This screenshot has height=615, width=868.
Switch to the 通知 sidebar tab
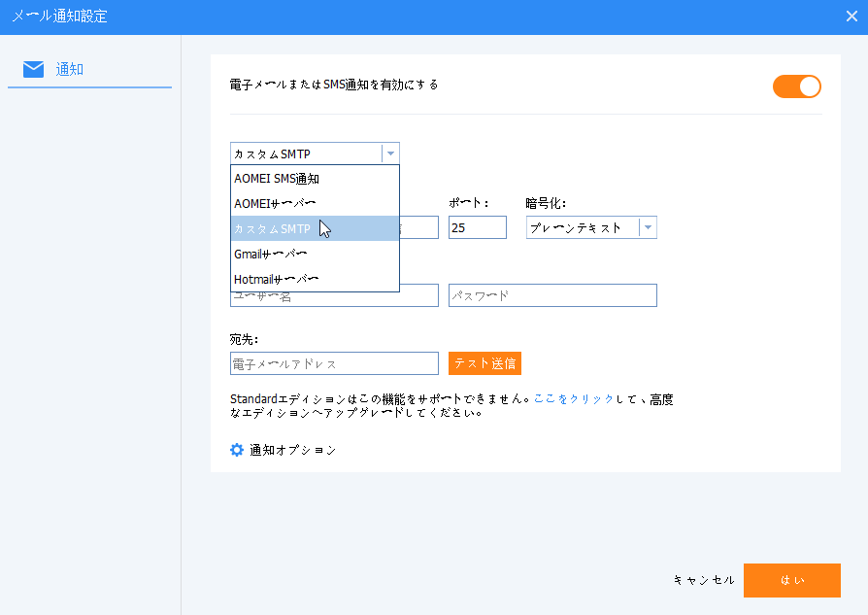coord(70,69)
